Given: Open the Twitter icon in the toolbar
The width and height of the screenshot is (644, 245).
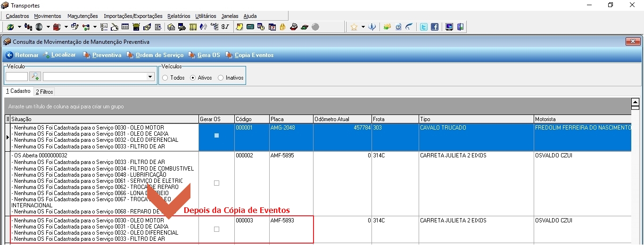Looking at the screenshot, I should pos(424,27).
